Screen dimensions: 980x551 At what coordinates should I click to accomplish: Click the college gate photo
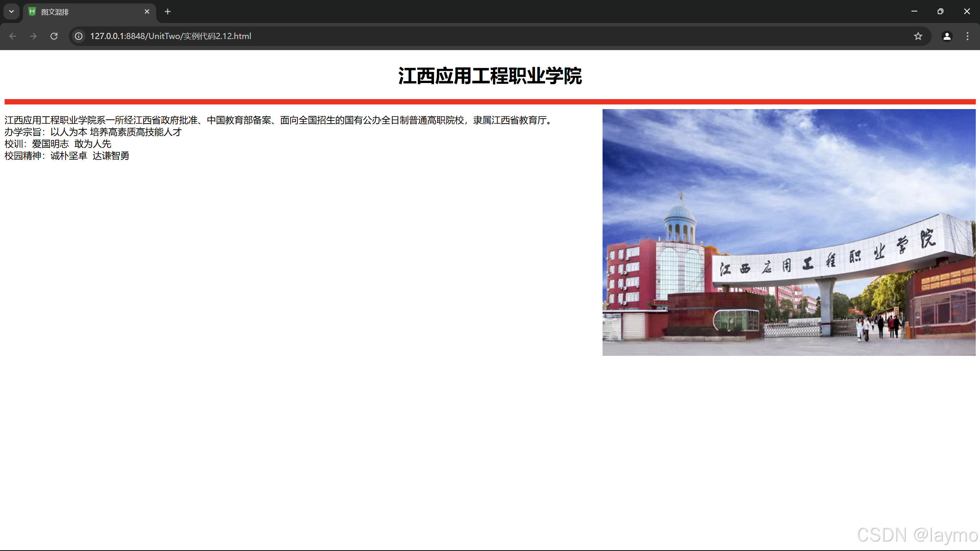coord(789,232)
